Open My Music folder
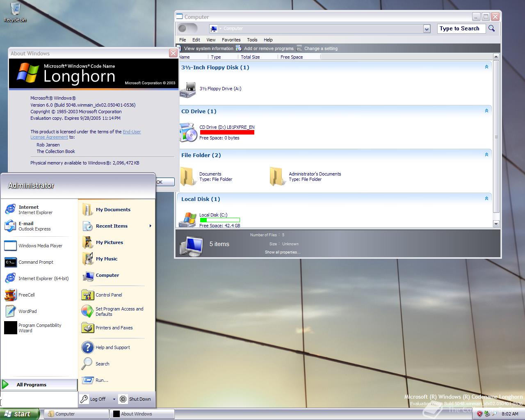Screen dimensions: 525x420 click(100, 259)
